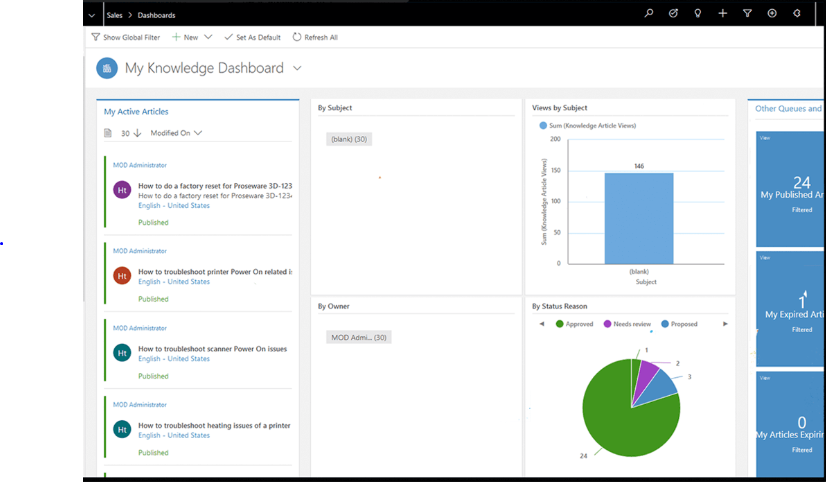Image resolution: width=826 pixels, height=482 pixels.
Task: Open the search magnifier icon in top bar
Action: click(648, 13)
